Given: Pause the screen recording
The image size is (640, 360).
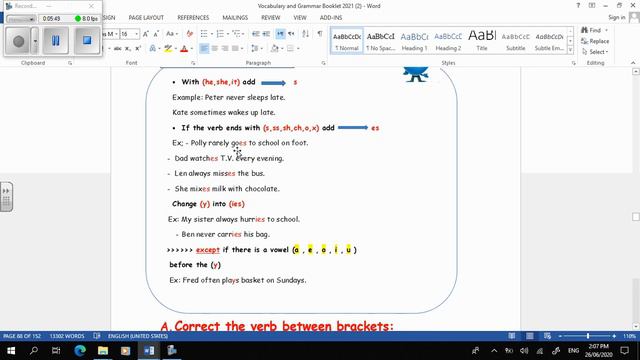Looking at the screenshot, I should pos(56,40).
